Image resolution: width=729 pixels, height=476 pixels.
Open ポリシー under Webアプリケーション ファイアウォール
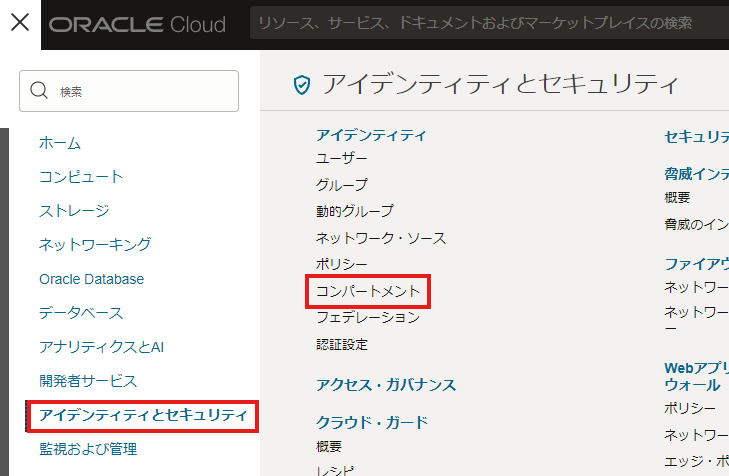pos(689,408)
